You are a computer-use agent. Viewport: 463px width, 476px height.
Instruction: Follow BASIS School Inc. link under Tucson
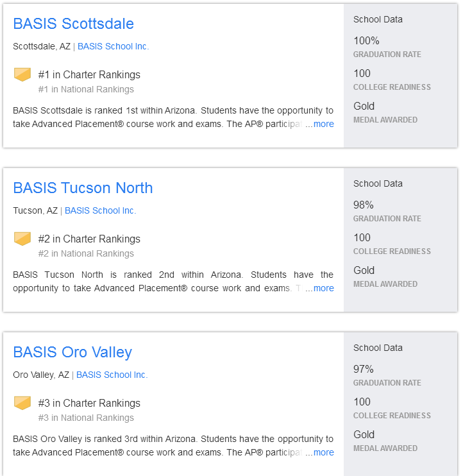tap(101, 210)
